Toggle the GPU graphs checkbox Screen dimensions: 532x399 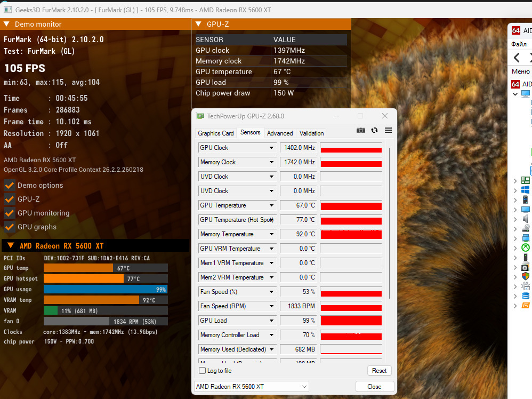pyautogui.click(x=10, y=227)
